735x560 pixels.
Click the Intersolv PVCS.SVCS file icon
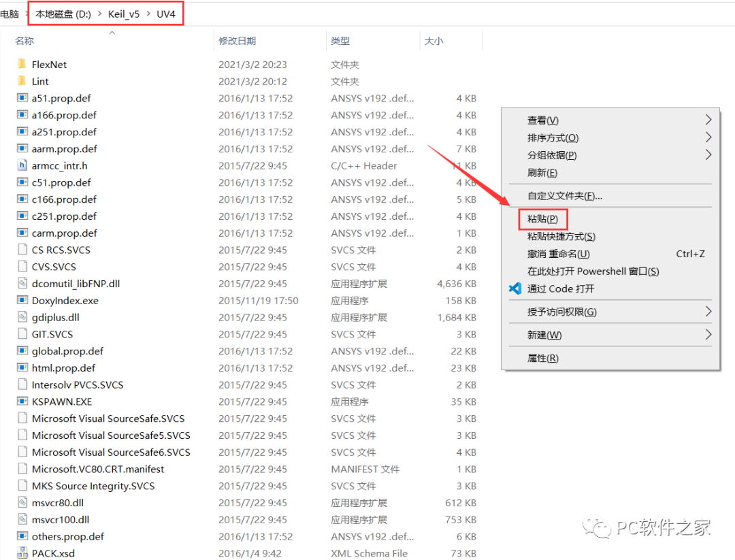click(x=22, y=384)
